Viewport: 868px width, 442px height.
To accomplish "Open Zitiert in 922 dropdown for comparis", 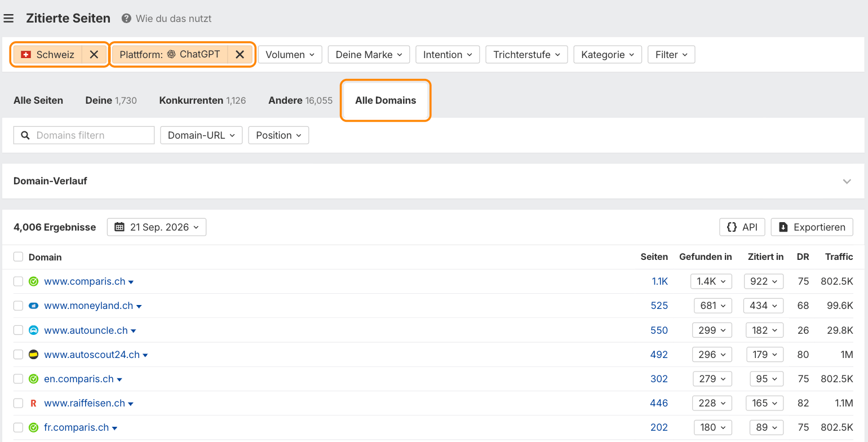I will (x=764, y=281).
